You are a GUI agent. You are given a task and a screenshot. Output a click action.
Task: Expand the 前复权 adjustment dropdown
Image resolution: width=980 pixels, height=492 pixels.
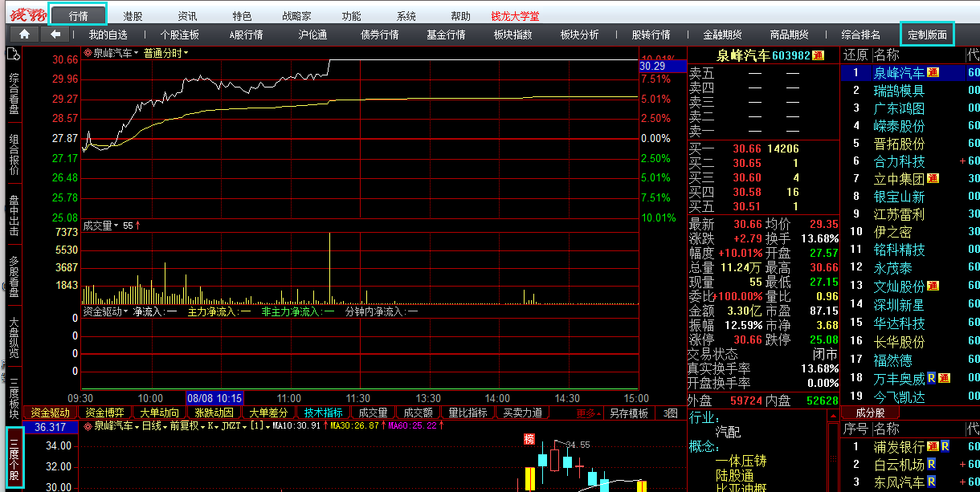click(202, 425)
